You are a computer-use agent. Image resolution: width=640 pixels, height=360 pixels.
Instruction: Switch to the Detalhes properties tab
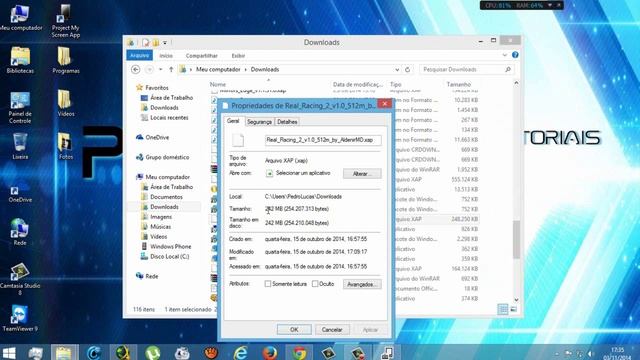[287, 122]
